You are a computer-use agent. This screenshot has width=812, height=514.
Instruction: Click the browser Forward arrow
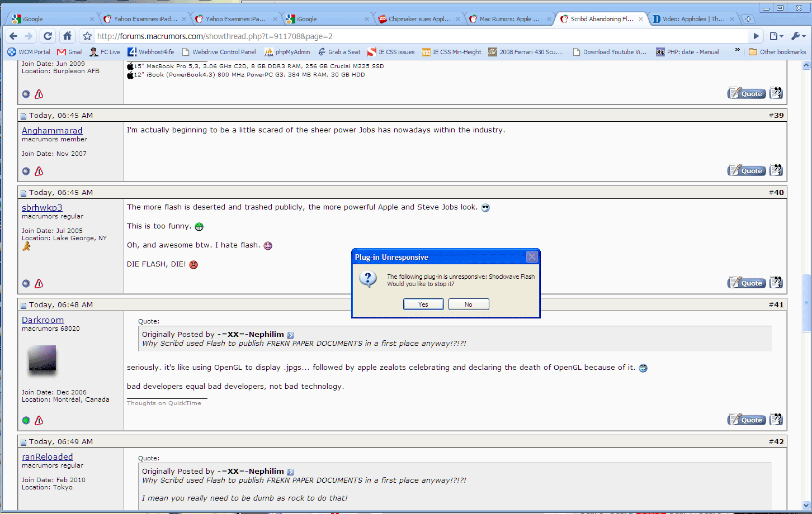click(x=29, y=36)
